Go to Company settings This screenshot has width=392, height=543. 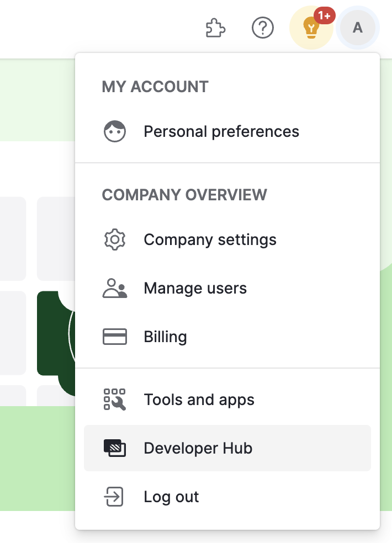[x=210, y=239]
